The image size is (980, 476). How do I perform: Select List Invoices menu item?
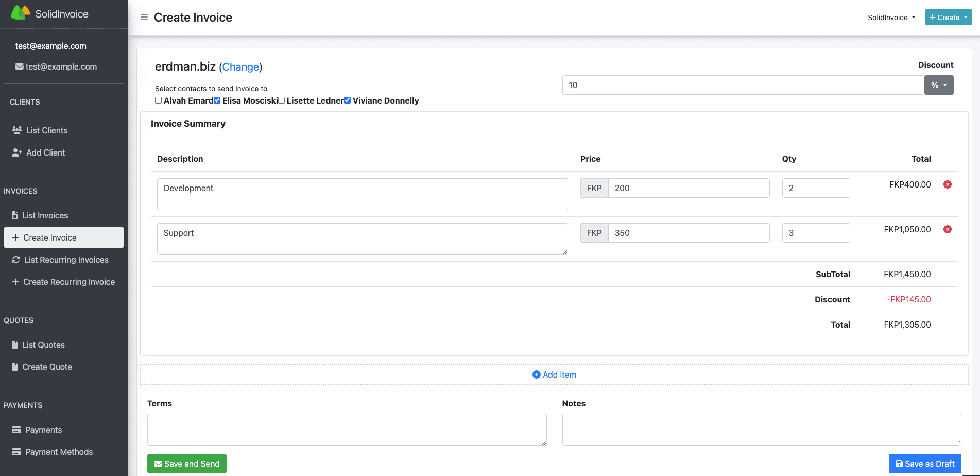point(45,215)
